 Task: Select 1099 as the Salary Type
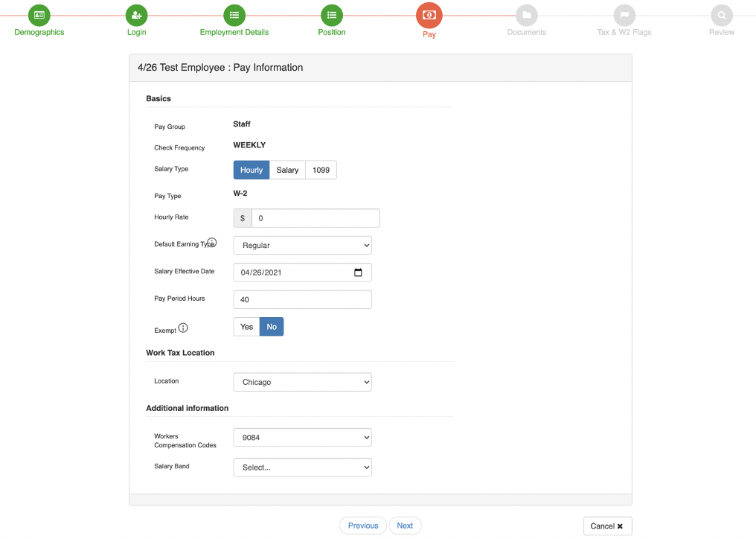tap(321, 170)
